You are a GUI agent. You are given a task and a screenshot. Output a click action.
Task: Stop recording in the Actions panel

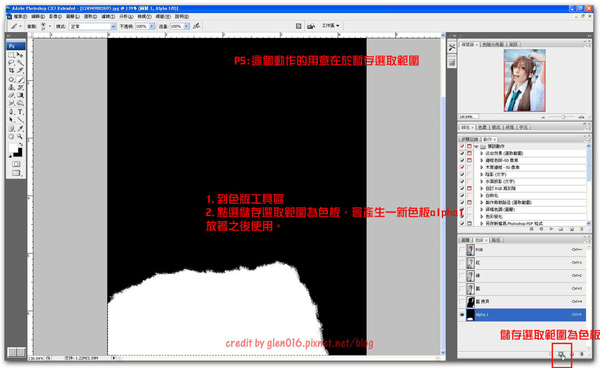pos(532,229)
